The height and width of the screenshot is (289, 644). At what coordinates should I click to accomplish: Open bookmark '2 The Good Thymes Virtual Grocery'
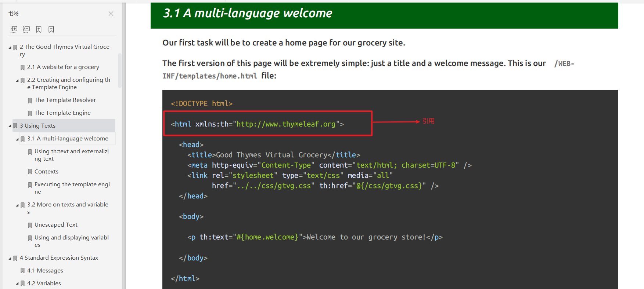pos(65,51)
